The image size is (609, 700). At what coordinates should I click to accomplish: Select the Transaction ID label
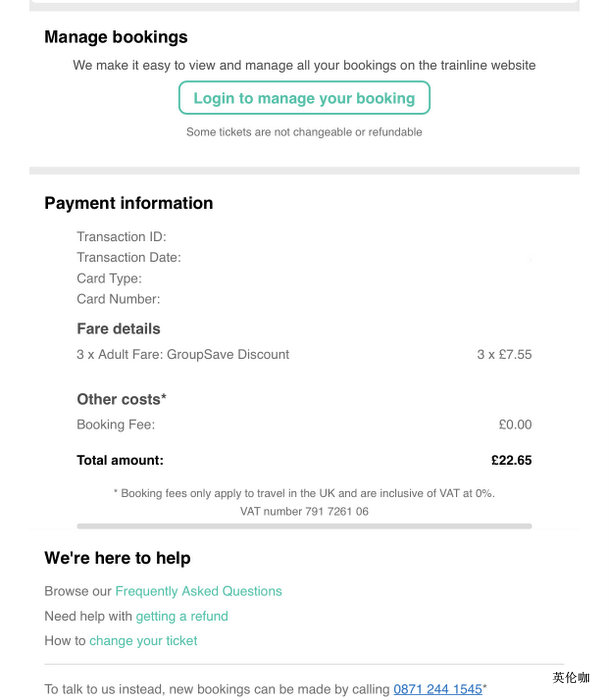[121, 237]
